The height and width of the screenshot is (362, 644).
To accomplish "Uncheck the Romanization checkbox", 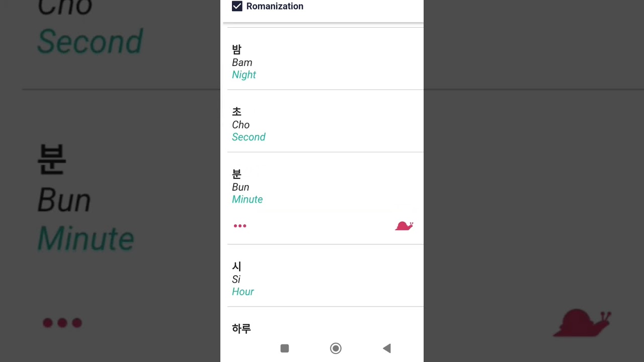I will point(237,6).
